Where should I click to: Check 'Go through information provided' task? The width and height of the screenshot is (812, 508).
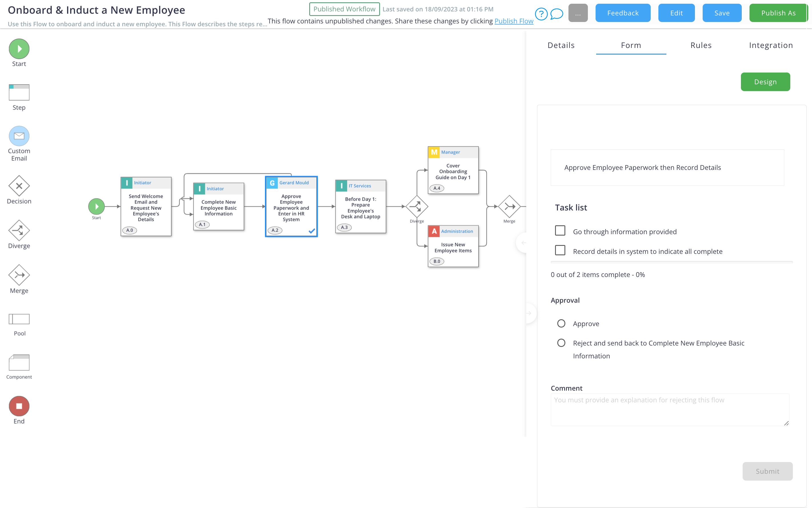560,231
